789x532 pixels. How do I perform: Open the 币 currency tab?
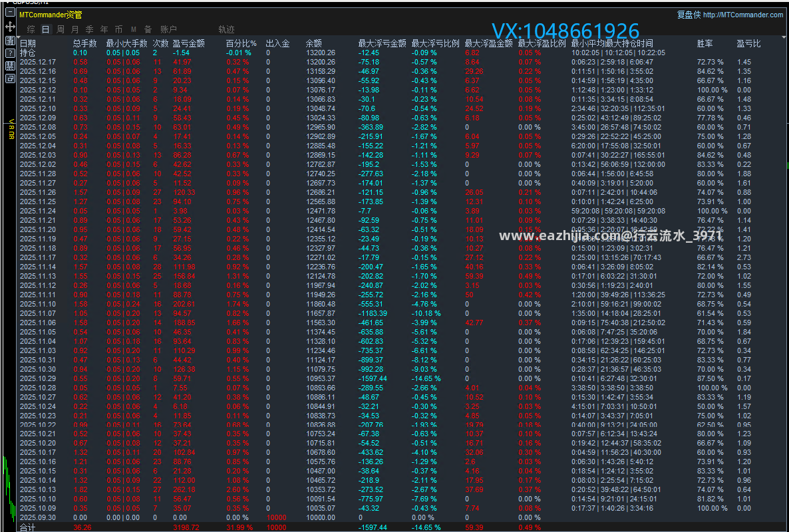[x=119, y=30]
